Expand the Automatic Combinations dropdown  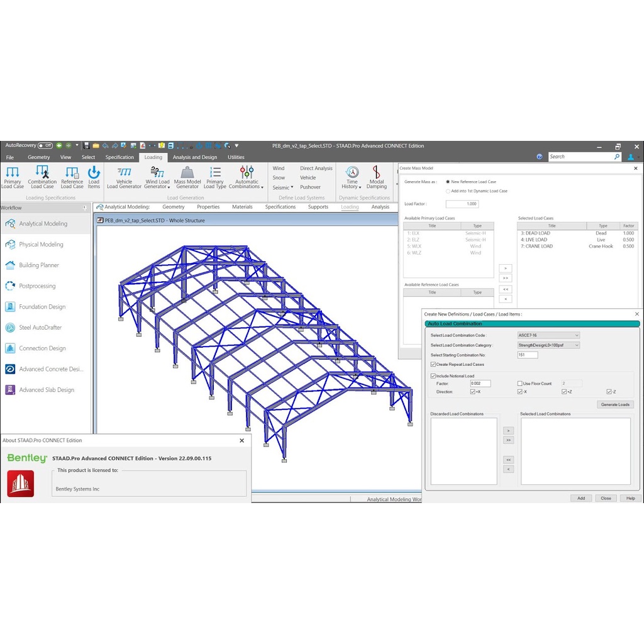(262, 187)
